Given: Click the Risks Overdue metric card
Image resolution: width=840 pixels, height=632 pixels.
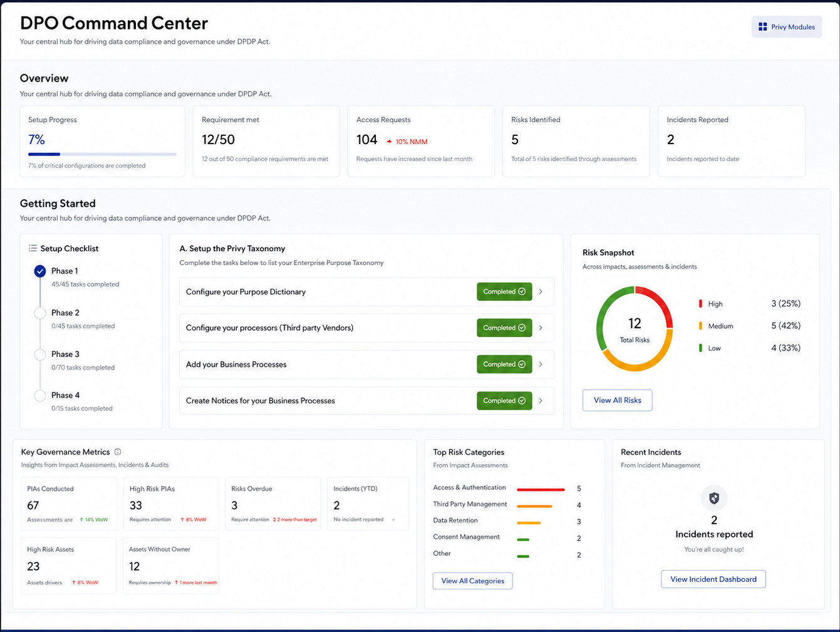Looking at the screenshot, I should pos(272,504).
